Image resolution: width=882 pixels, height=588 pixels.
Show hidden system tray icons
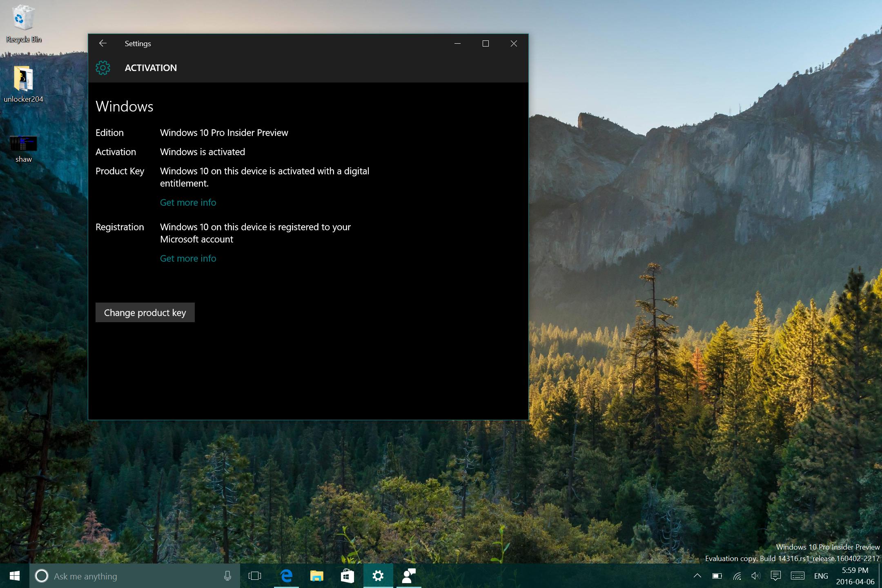pyautogui.click(x=697, y=576)
